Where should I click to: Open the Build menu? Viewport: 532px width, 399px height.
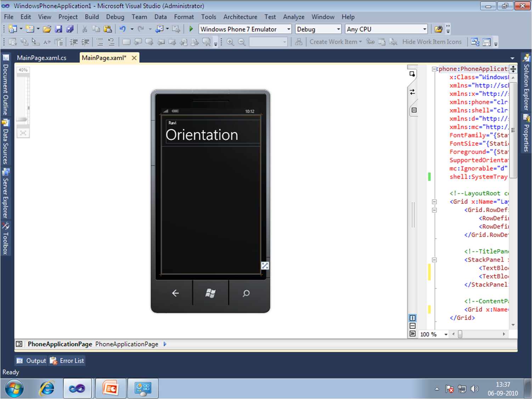pos(92,17)
